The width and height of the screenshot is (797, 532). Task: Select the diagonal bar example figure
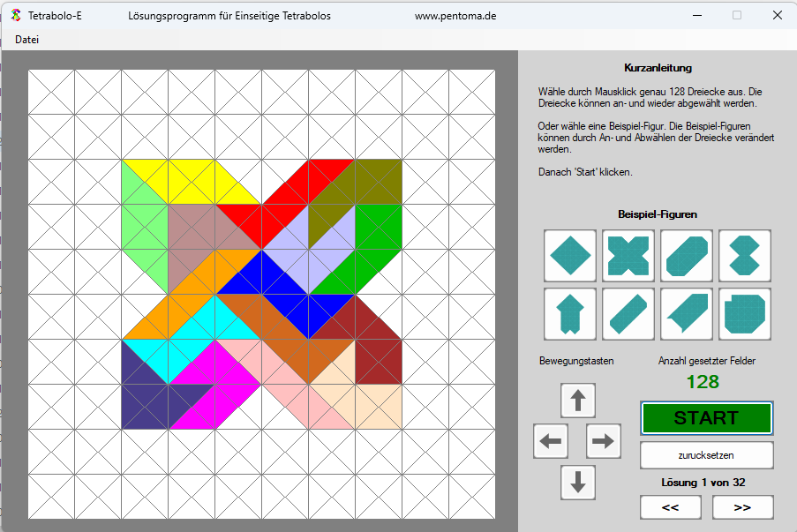pos(628,314)
